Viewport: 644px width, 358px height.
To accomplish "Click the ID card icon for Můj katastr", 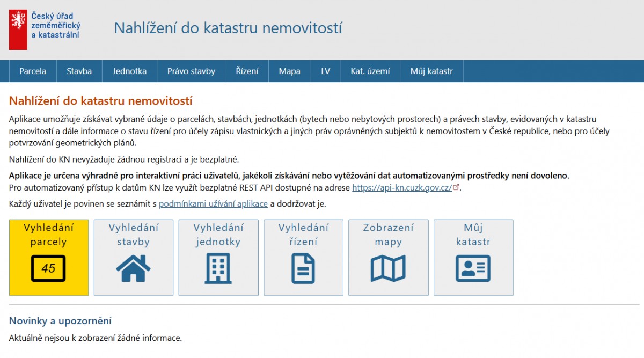I will click(x=473, y=268).
